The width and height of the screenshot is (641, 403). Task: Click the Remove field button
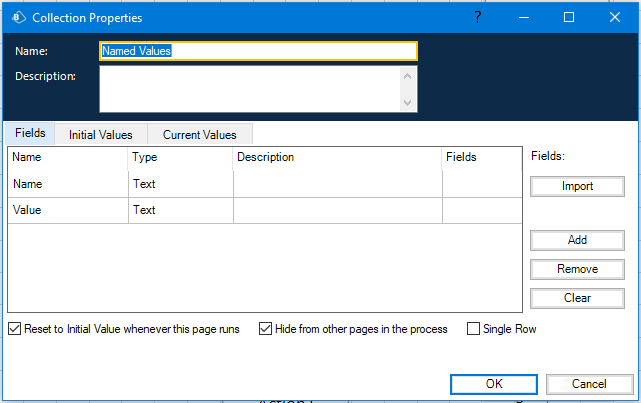tap(577, 269)
